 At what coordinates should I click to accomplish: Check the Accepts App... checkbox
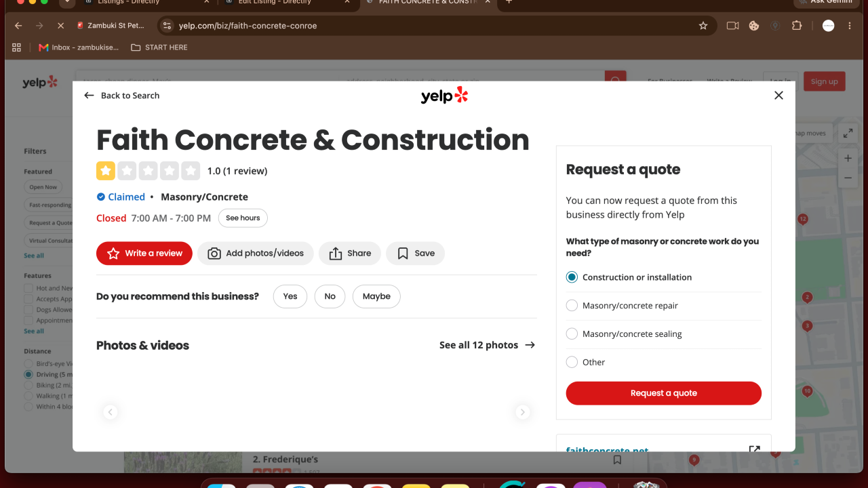pos(28,299)
